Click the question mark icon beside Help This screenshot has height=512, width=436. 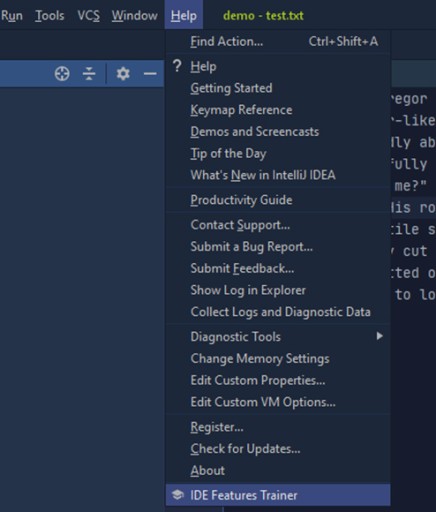click(177, 66)
